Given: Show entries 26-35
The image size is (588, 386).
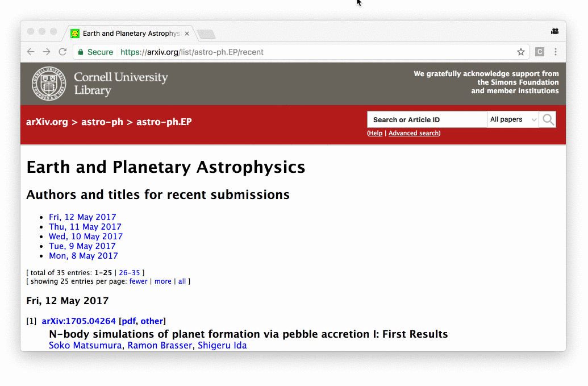Looking at the screenshot, I should point(130,273).
